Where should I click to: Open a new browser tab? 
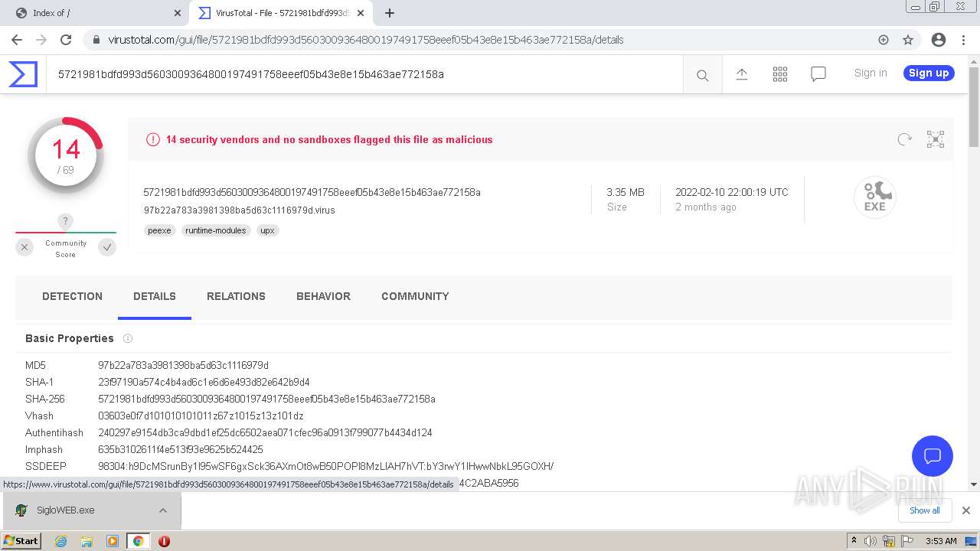390,13
